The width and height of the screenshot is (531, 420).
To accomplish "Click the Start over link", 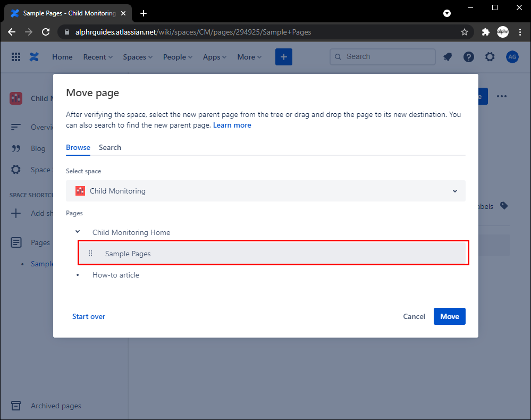I will tap(89, 316).
